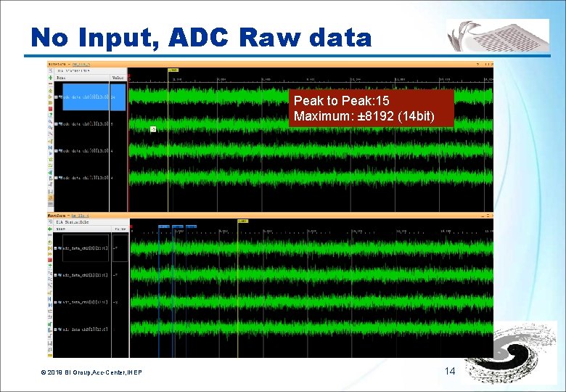Click go-to-end blue icon in lower Waveform toolbar
This screenshot has width=566, height=392.
[50, 306]
